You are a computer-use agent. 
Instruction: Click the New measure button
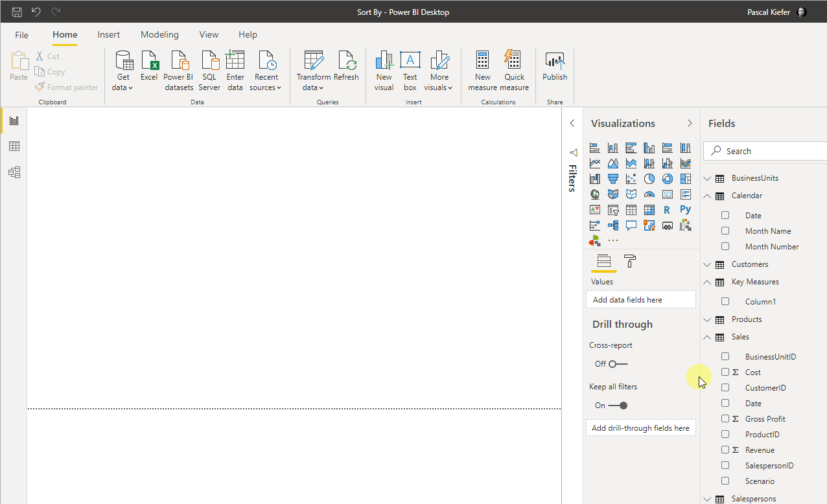click(x=482, y=71)
